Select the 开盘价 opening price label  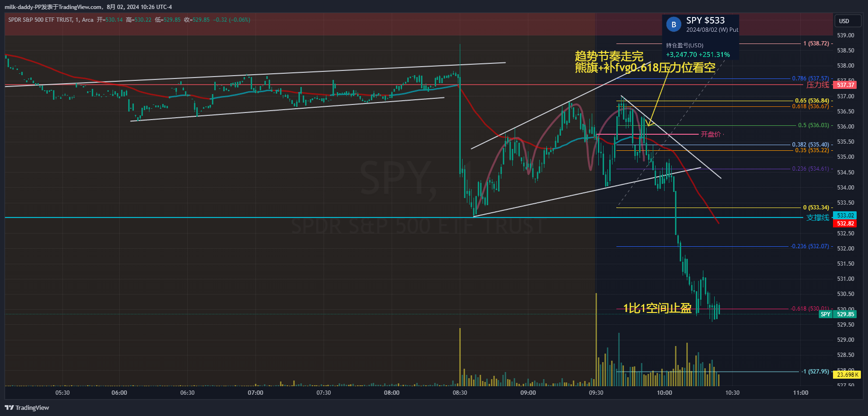tap(710, 134)
